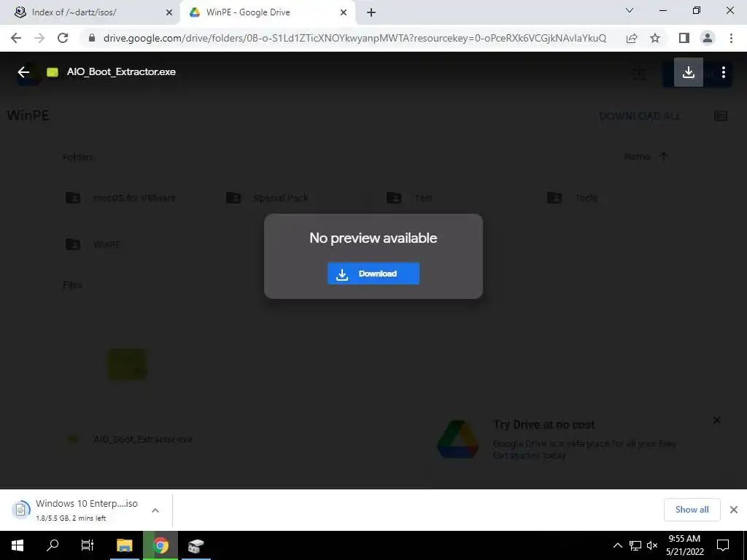
Task: Open the Chrome three-dot menu
Action: (731, 38)
